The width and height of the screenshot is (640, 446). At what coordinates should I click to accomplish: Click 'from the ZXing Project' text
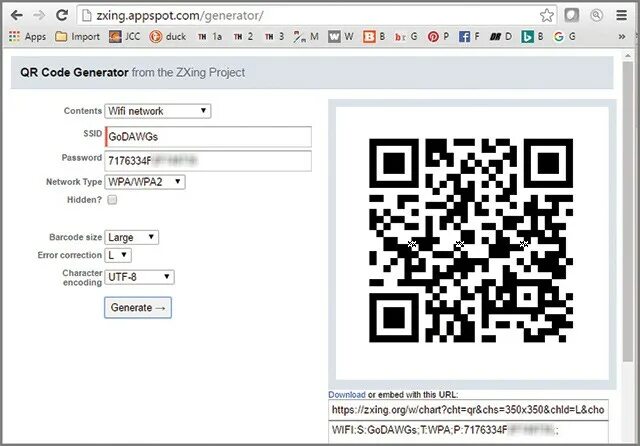click(x=188, y=73)
